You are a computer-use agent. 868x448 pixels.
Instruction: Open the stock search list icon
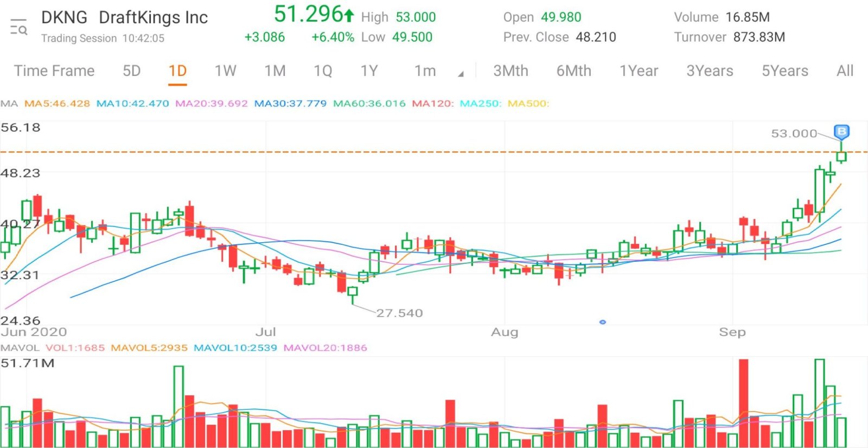pyautogui.click(x=18, y=27)
